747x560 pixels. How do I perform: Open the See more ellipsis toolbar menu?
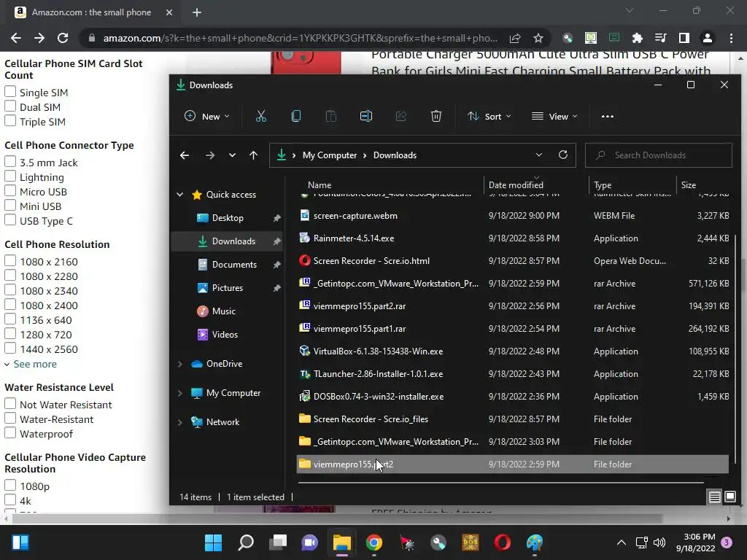(608, 116)
